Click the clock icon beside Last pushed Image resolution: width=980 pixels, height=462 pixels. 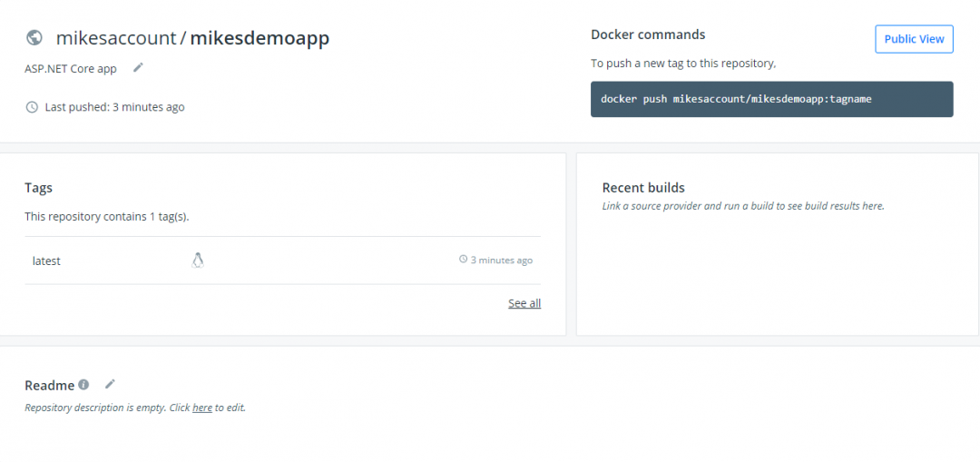[32, 107]
